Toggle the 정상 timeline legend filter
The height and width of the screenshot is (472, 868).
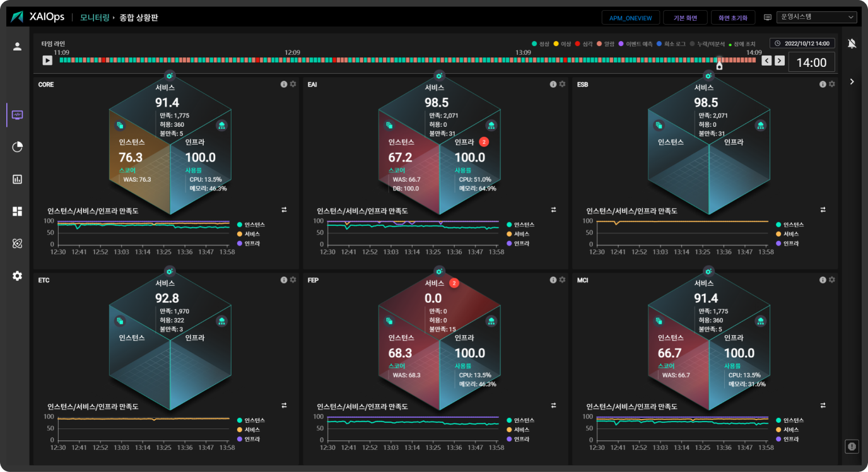pos(541,44)
